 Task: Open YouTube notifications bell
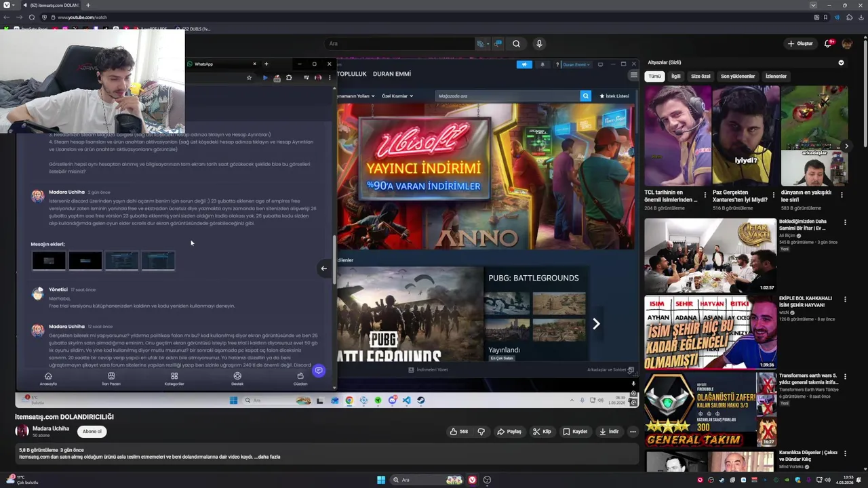click(x=828, y=43)
